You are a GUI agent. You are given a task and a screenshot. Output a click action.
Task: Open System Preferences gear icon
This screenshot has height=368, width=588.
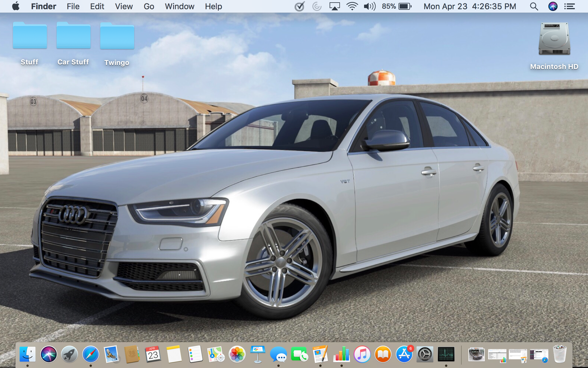click(425, 354)
